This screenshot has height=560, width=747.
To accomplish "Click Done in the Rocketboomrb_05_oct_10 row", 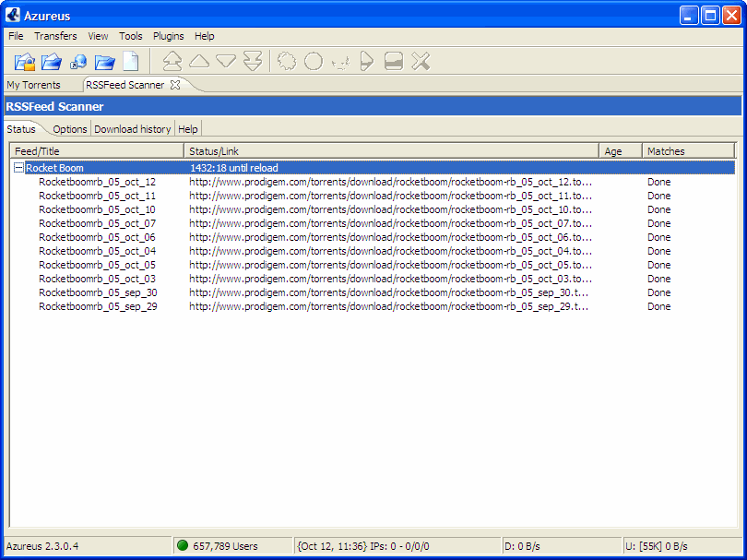I will [658, 209].
